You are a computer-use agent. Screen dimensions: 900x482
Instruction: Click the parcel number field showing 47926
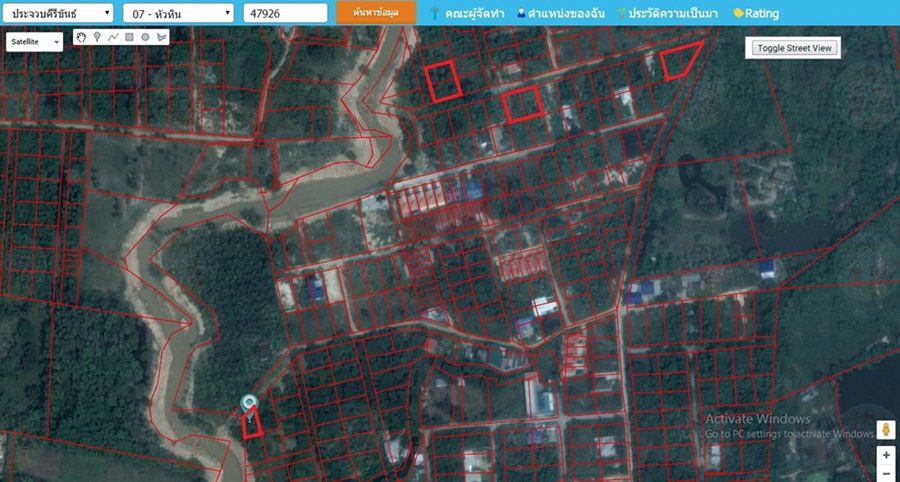285,13
